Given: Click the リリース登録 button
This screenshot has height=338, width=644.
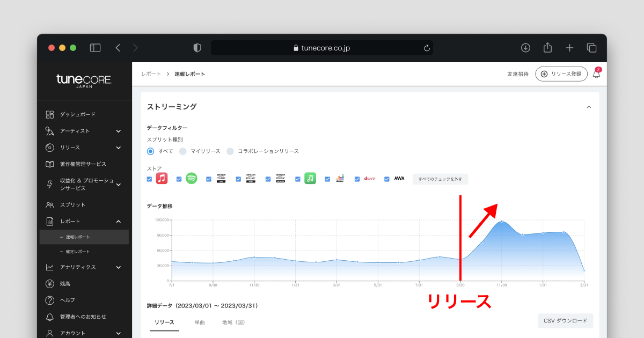Looking at the screenshot, I should 561,74.
